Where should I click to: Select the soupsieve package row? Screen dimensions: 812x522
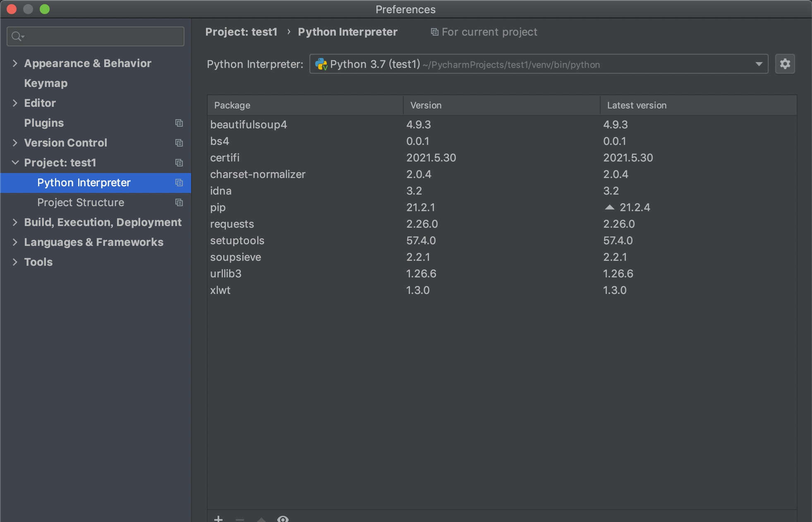[x=502, y=257]
